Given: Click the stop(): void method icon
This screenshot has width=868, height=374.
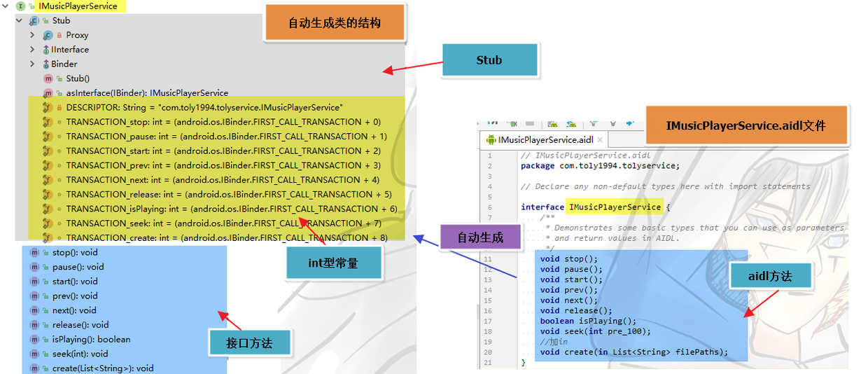Looking at the screenshot, I should click(34, 252).
